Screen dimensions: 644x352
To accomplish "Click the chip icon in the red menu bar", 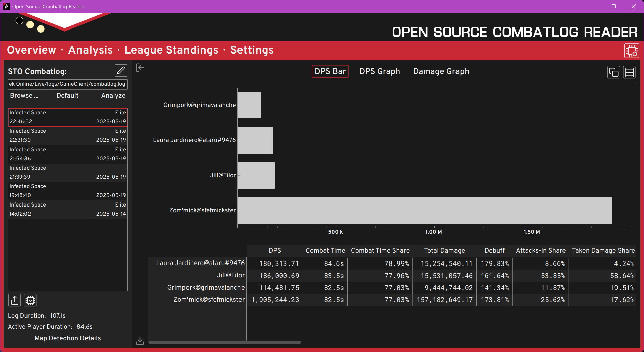I will (631, 51).
